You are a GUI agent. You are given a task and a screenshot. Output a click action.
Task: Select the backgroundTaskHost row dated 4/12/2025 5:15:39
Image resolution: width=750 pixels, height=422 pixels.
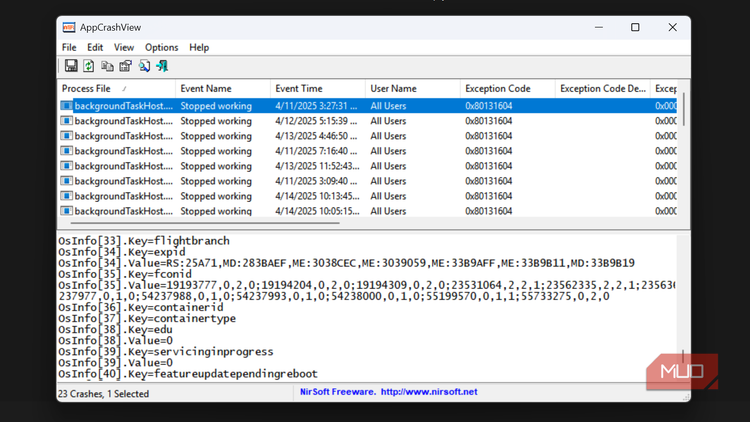pos(367,121)
